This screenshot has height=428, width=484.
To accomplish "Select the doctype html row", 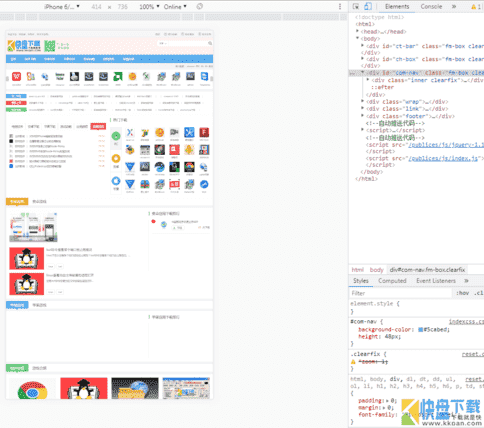I will tap(379, 17).
